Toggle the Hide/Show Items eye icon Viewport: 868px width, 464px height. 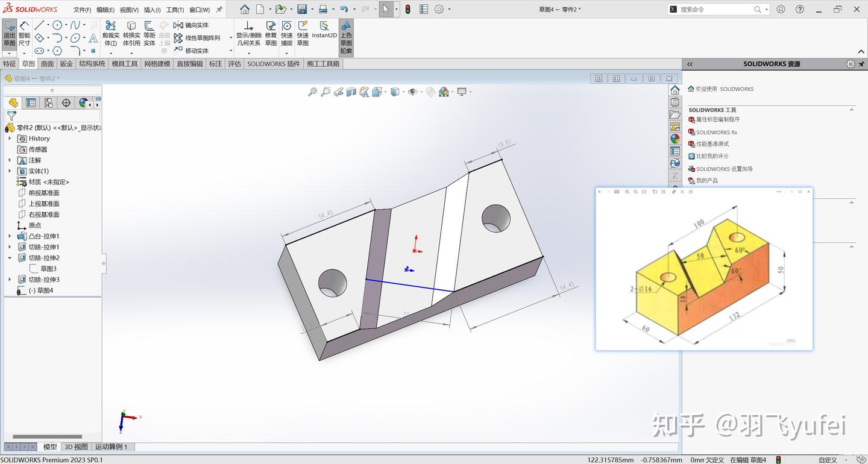point(412,92)
